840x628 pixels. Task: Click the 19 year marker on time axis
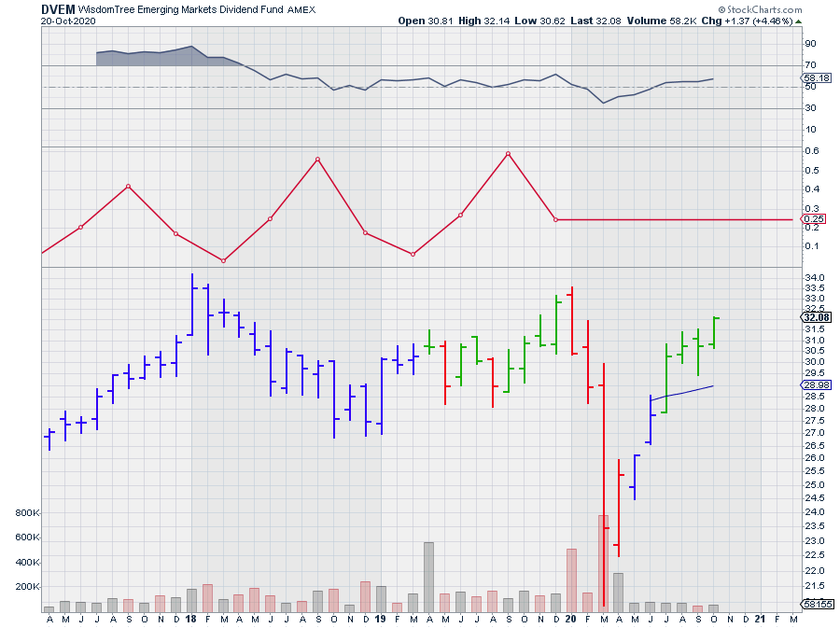click(380, 619)
